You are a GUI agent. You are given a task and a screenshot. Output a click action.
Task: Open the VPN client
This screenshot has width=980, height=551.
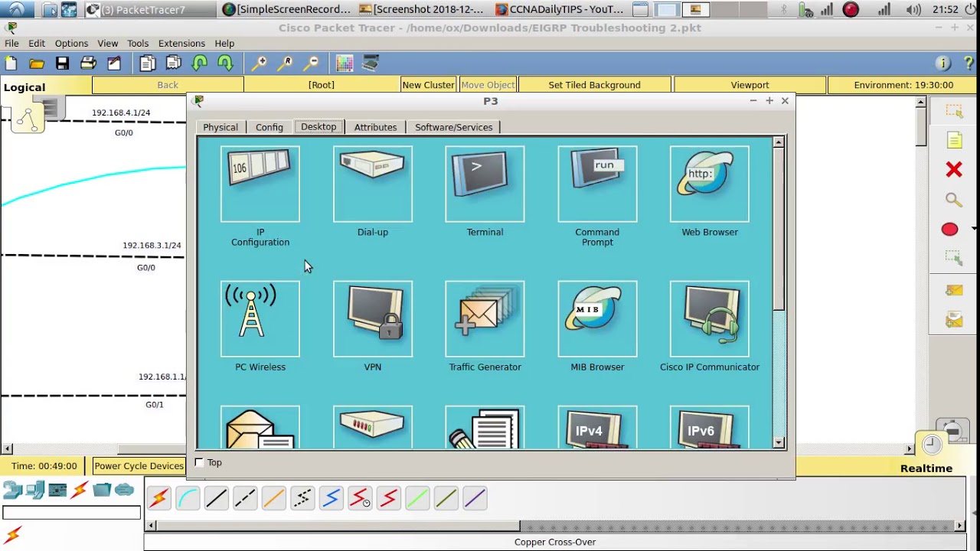point(373,318)
